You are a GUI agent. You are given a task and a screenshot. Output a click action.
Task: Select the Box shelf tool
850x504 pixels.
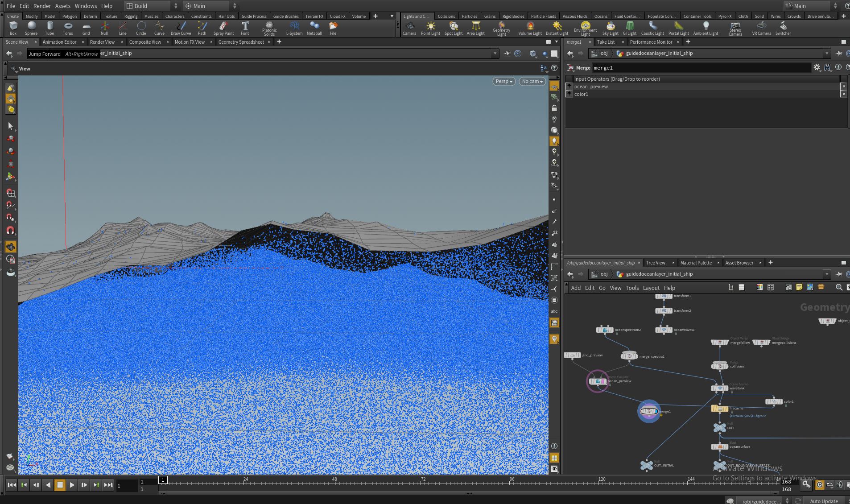pos(13,28)
